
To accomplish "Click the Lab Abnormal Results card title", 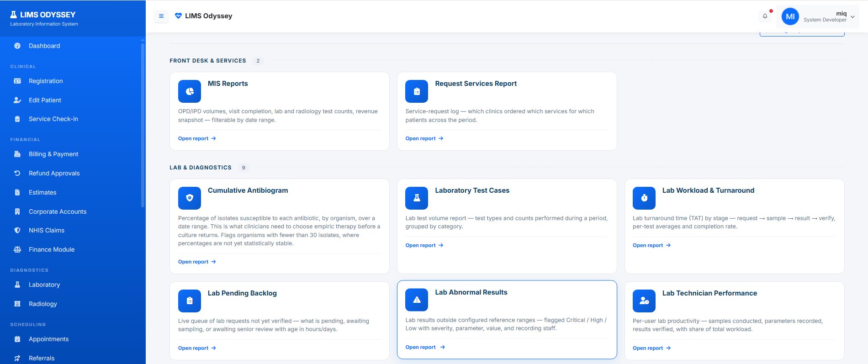I will coord(471,292).
